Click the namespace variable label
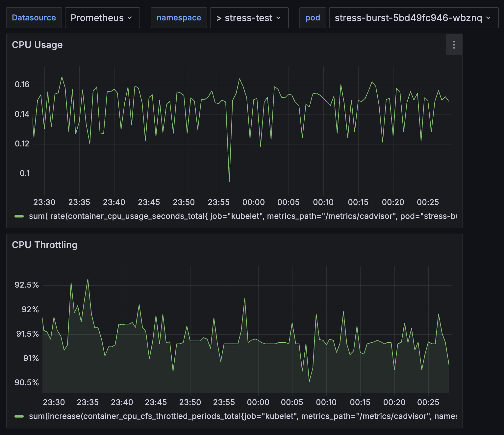This screenshot has height=435, width=504. click(x=179, y=18)
